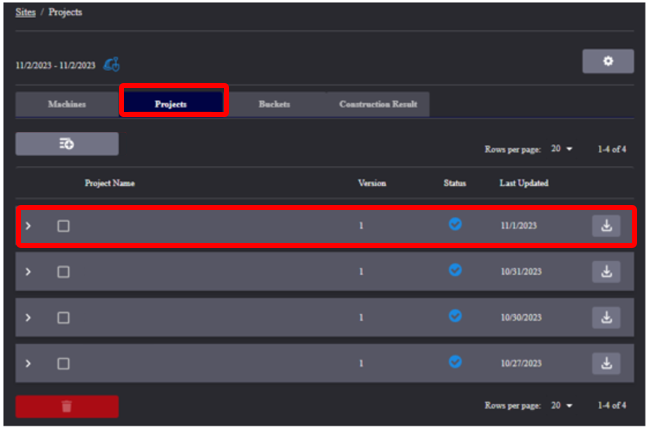Open the Construction Result tab
650x429 pixels.
click(378, 104)
